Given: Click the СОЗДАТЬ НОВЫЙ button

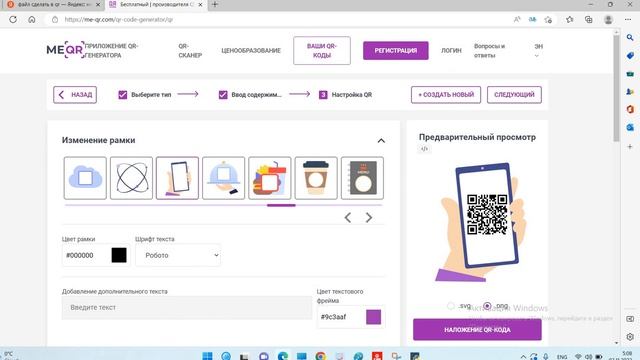Looking at the screenshot, I should [x=446, y=95].
